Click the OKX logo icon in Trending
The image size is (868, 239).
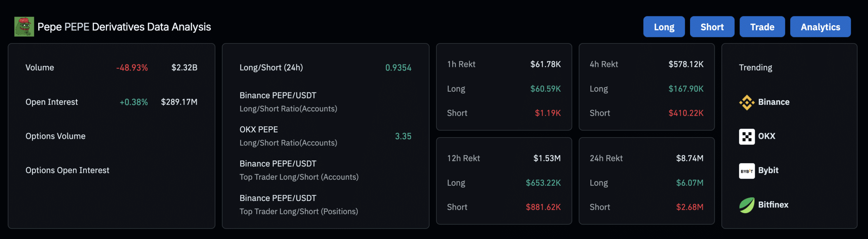pos(747,136)
